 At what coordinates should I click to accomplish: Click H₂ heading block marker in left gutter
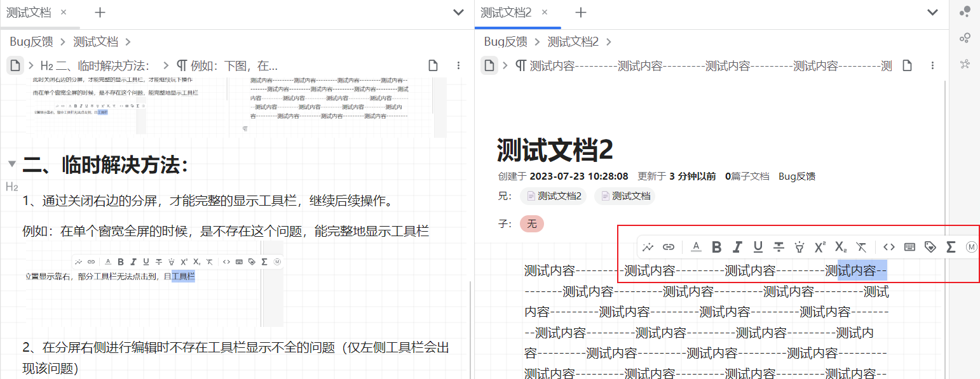click(x=11, y=187)
